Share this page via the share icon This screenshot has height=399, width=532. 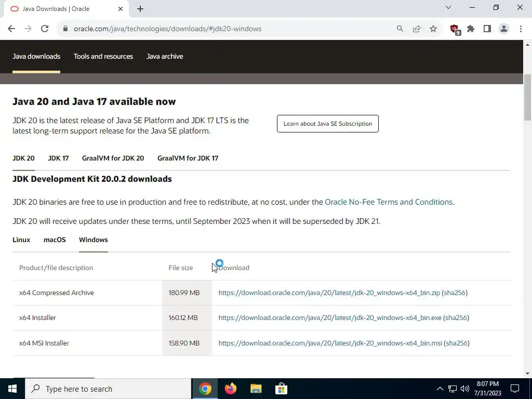pyautogui.click(x=417, y=29)
